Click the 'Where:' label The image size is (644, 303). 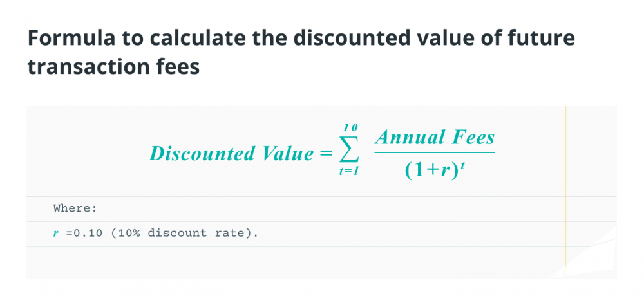[75, 208]
